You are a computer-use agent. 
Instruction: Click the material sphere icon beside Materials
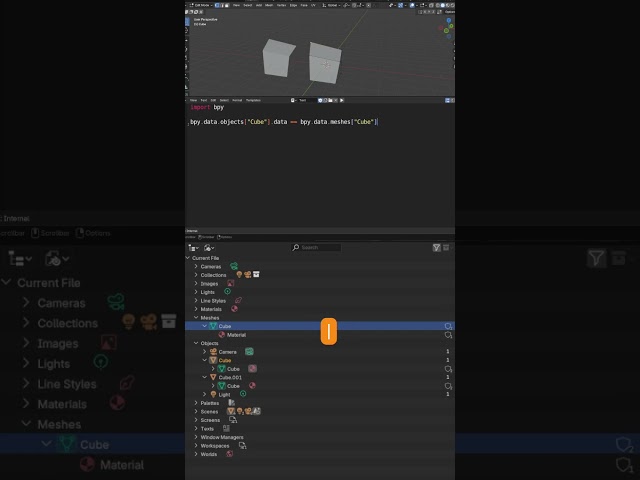coord(234,309)
